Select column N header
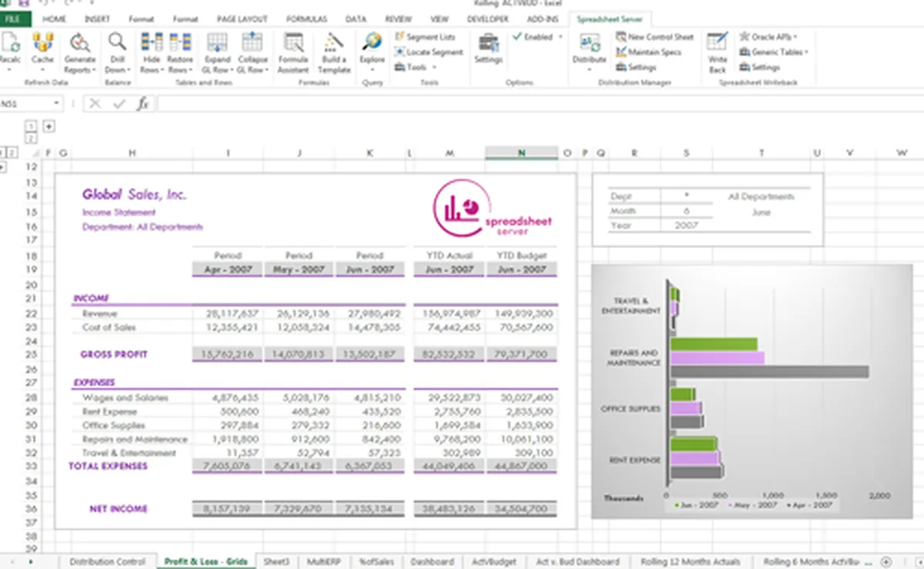Image resolution: width=924 pixels, height=569 pixels. pos(521,153)
